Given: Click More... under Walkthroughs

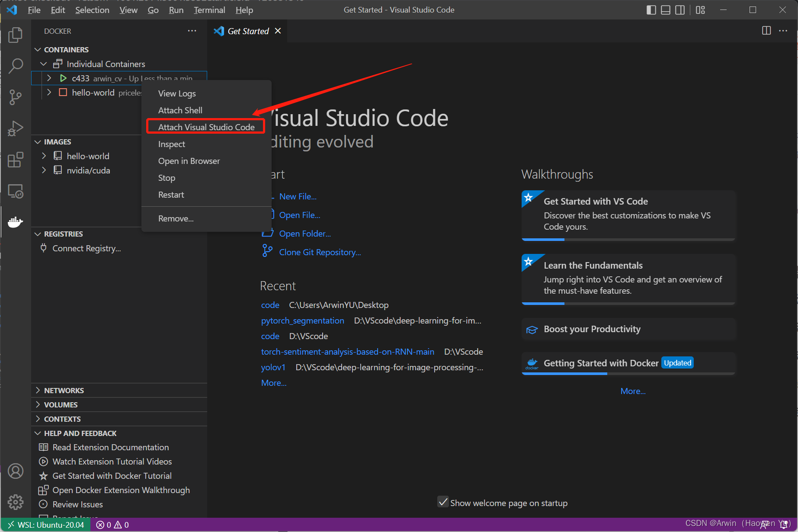Looking at the screenshot, I should point(633,391).
